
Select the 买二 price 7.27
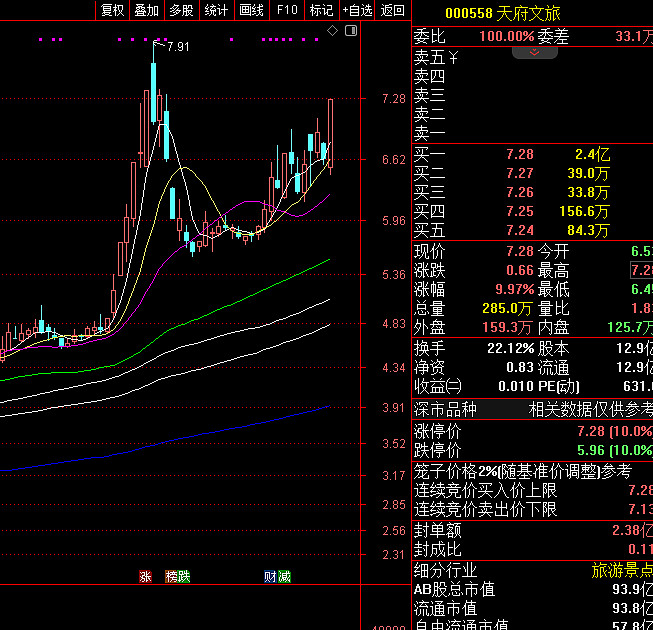pos(520,173)
